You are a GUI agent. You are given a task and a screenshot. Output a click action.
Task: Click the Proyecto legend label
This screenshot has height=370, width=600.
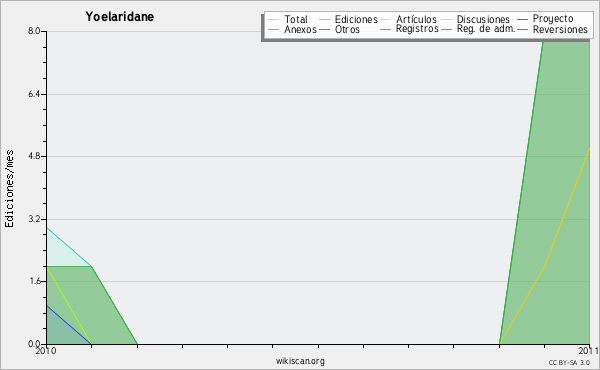click(x=553, y=19)
